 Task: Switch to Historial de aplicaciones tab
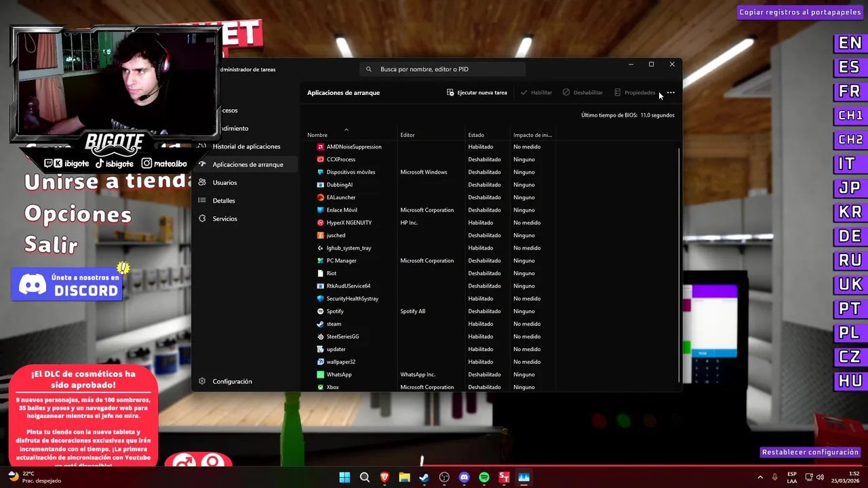(x=246, y=146)
